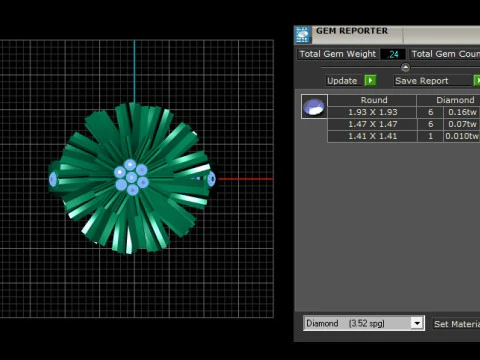Click the Save Report button

[x=433, y=81]
